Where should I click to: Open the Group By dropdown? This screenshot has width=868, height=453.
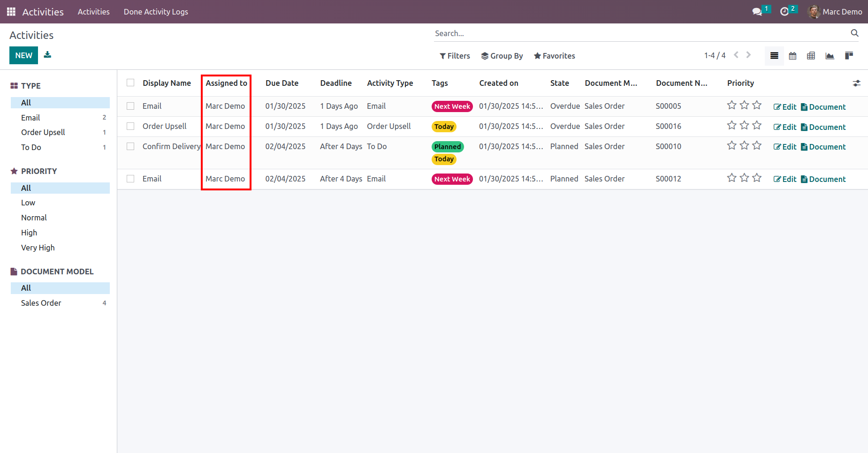[x=502, y=56]
